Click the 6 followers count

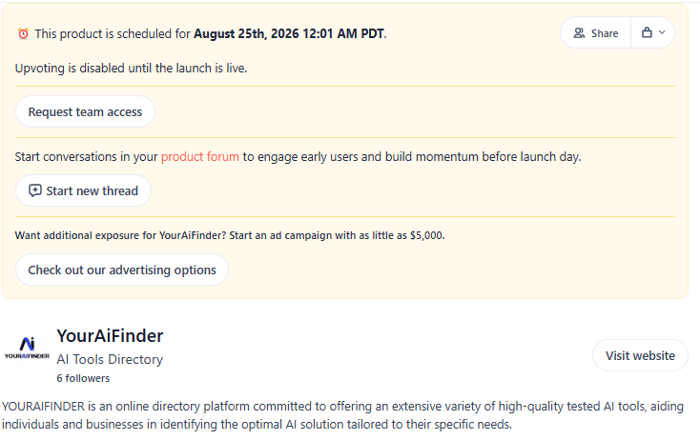click(83, 378)
